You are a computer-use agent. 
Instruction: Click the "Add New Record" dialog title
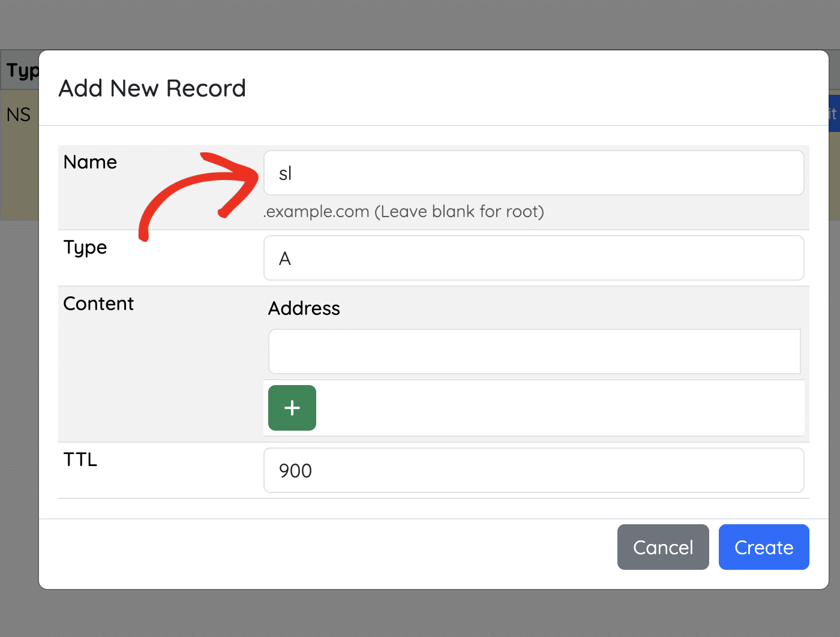click(151, 88)
